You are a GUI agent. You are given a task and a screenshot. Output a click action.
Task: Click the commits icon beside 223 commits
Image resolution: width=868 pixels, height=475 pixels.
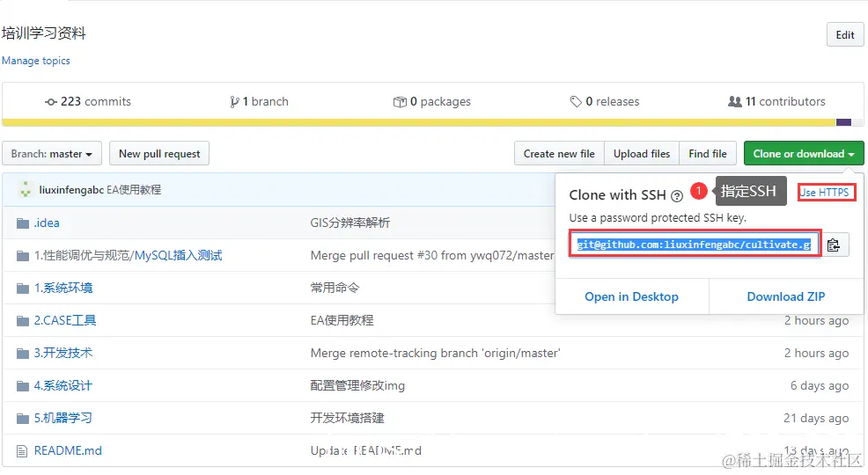[x=51, y=102]
